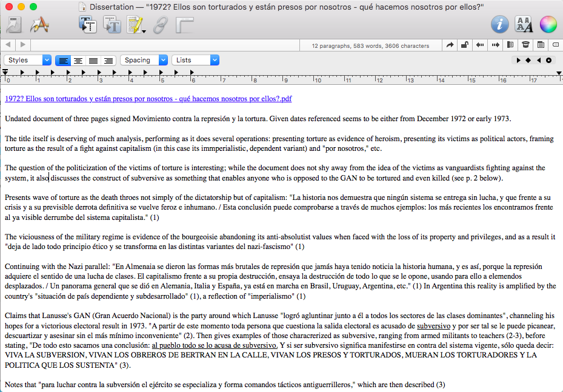Screen dimensions: 563x392
Task: Click the Share arrow icon
Action: coord(450,45)
